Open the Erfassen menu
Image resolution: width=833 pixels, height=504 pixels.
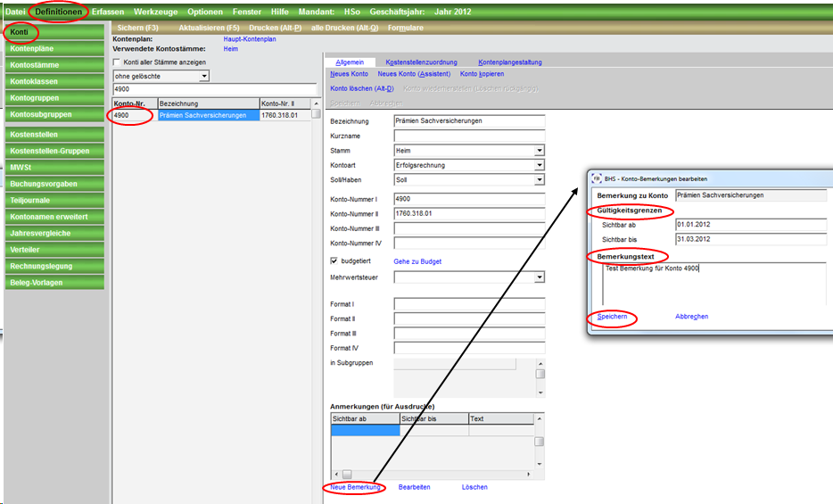coord(108,12)
